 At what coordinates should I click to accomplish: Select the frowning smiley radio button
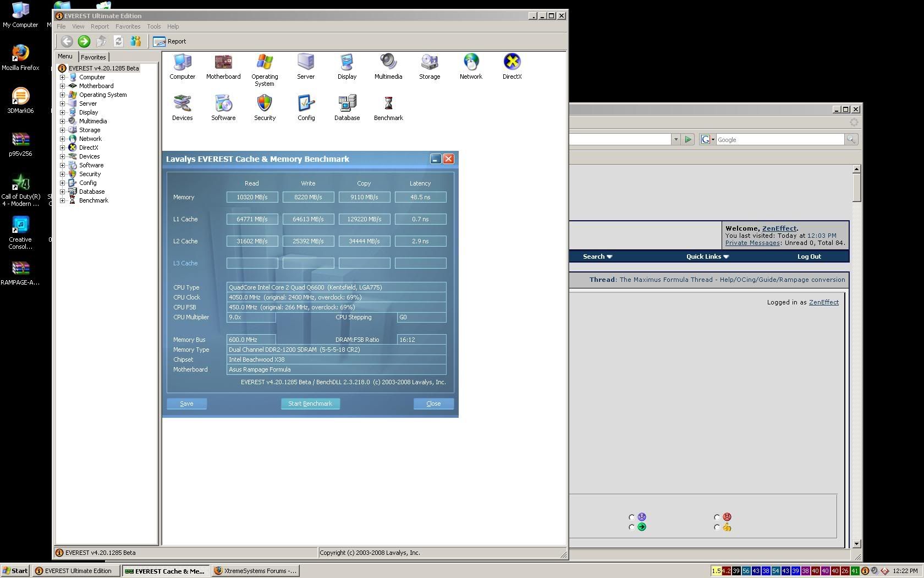tap(631, 517)
